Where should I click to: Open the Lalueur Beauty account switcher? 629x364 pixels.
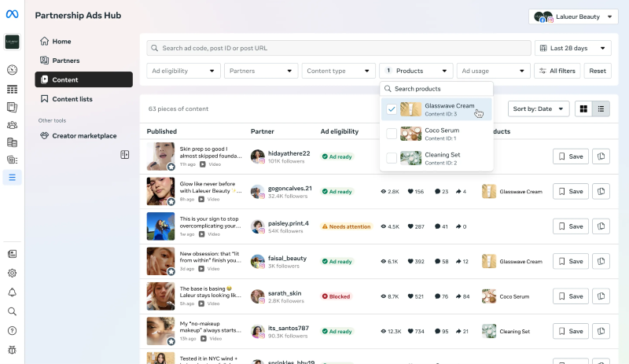click(573, 17)
